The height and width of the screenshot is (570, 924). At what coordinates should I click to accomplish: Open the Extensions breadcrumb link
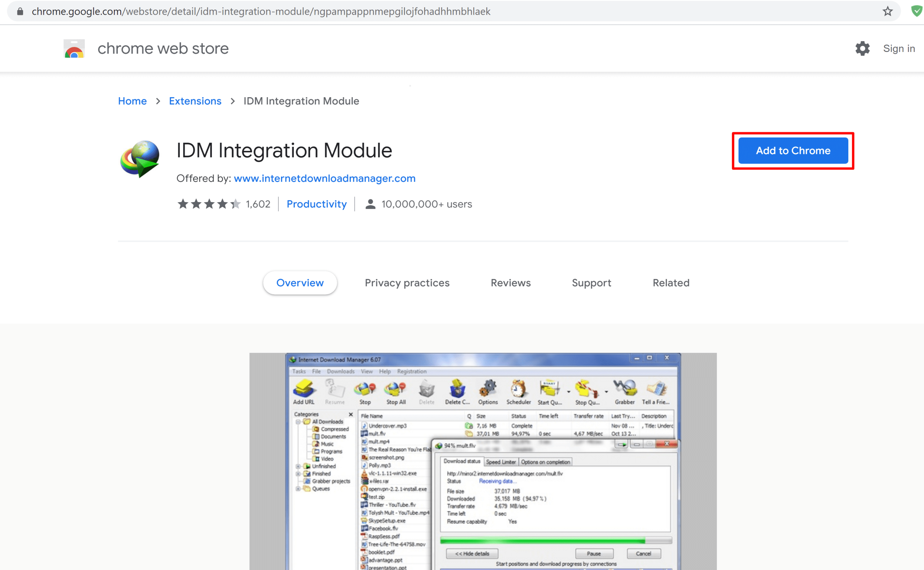pos(195,101)
